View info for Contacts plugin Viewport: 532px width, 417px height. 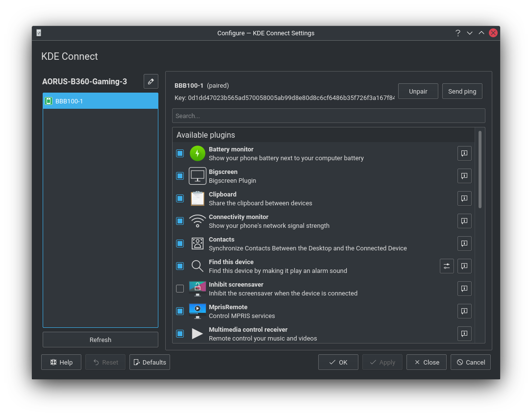(464, 244)
